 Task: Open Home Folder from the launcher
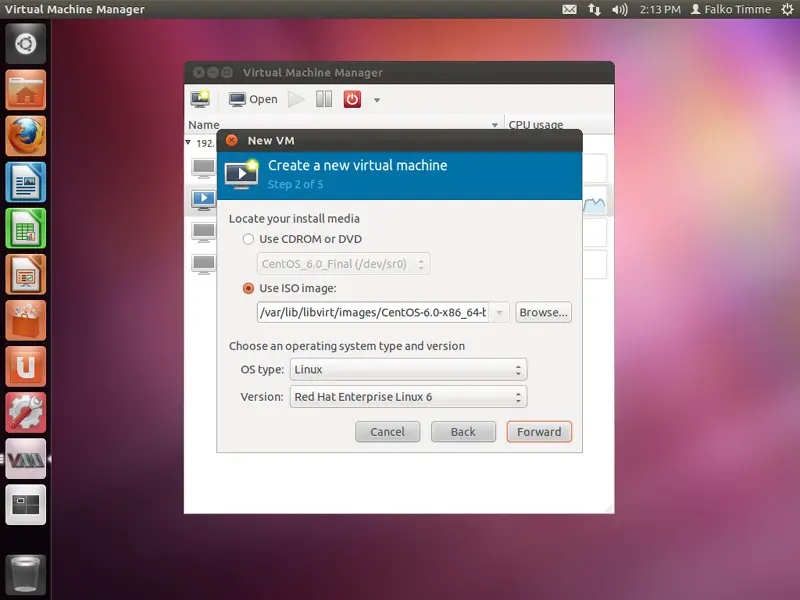(26, 90)
